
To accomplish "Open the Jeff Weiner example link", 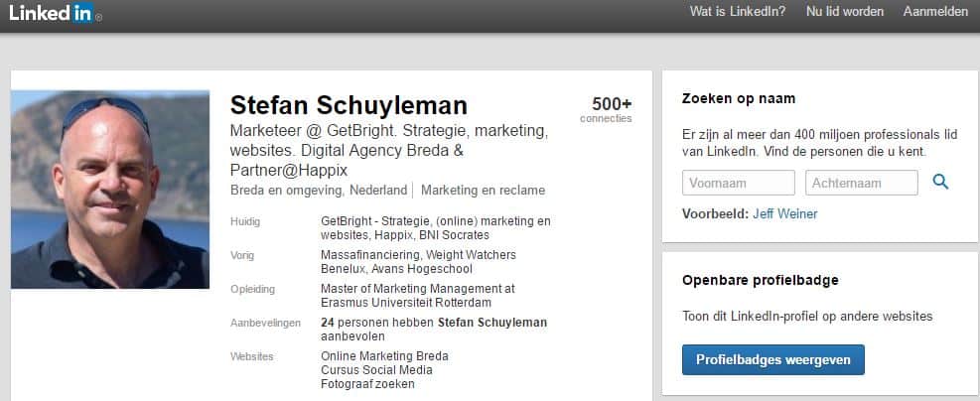I will coord(784,213).
